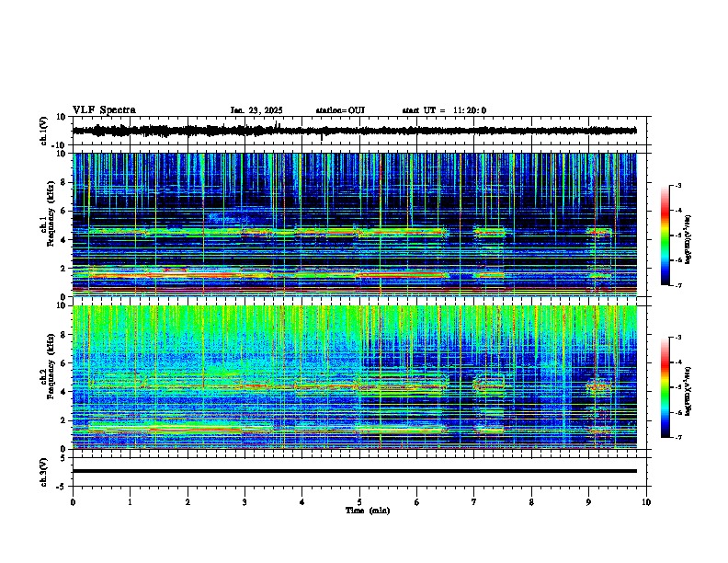The width and height of the screenshot is (728, 563).
Task: Click the "Time (min)" axis title
Action: pyautogui.click(x=368, y=511)
